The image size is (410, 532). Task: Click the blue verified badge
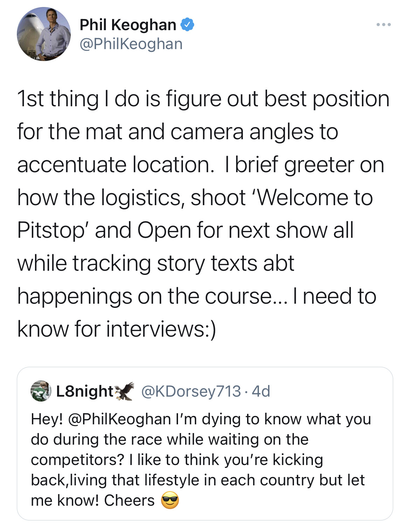(187, 25)
